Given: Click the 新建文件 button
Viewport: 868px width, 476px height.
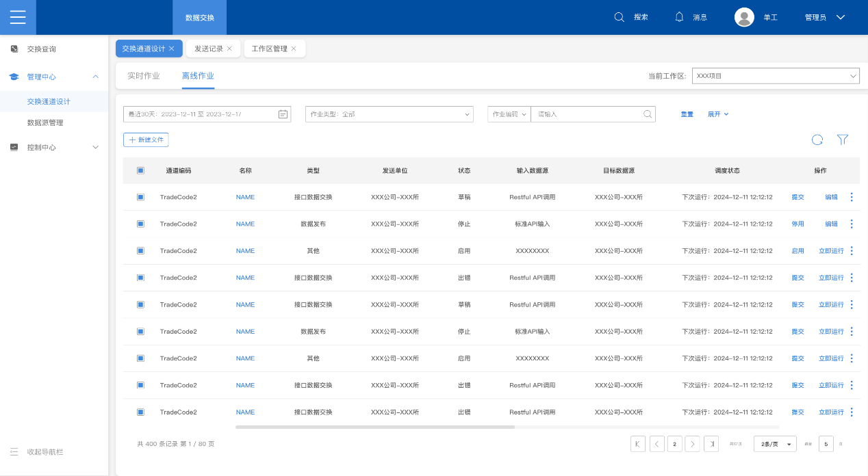Looking at the screenshot, I should click(146, 140).
